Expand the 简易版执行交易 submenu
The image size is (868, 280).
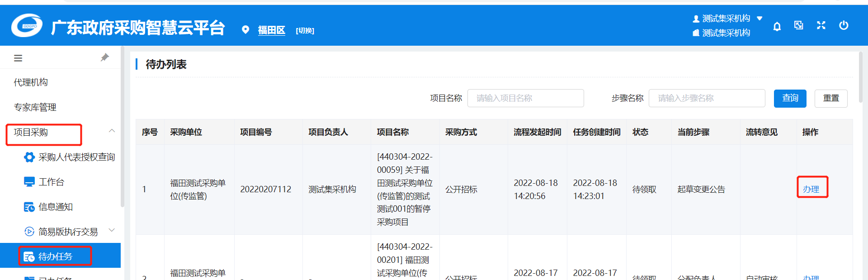pyautogui.click(x=112, y=231)
